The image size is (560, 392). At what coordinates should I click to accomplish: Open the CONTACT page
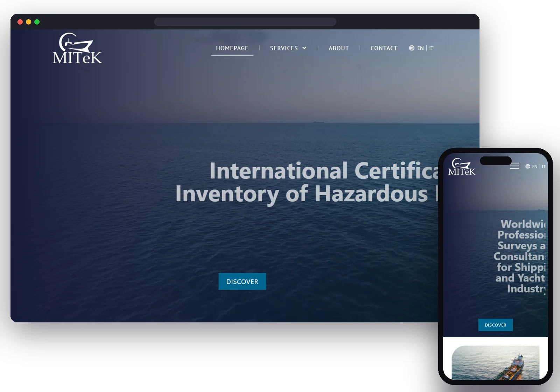pyautogui.click(x=384, y=48)
